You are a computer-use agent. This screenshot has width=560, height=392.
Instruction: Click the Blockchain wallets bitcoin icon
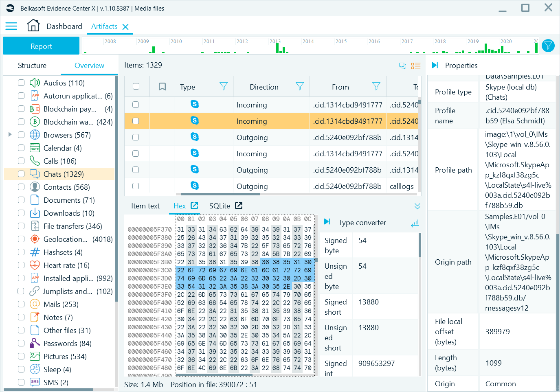click(x=35, y=122)
